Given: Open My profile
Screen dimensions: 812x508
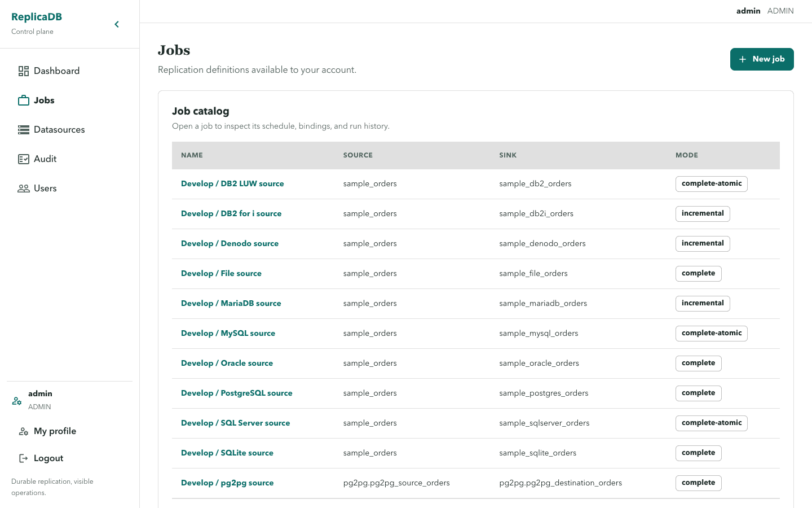Looking at the screenshot, I should (x=70, y=431).
